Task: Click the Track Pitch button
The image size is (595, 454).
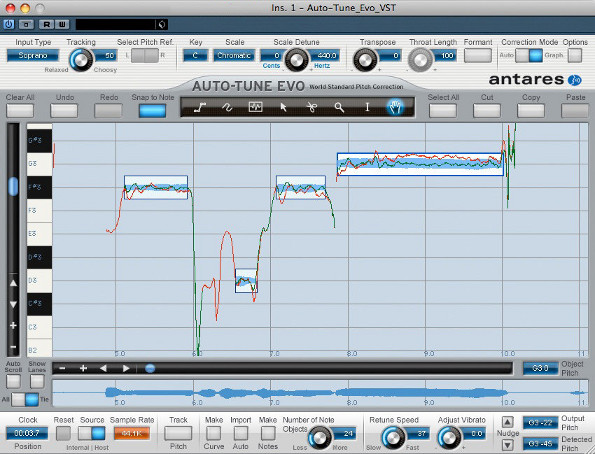Action: pyautogui.click(x=178, y=433)
